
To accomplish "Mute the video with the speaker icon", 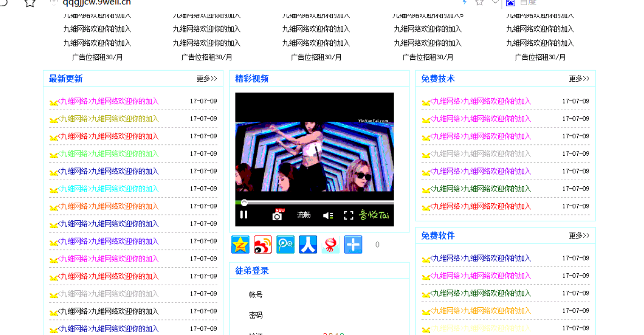I will click(328, 215).
